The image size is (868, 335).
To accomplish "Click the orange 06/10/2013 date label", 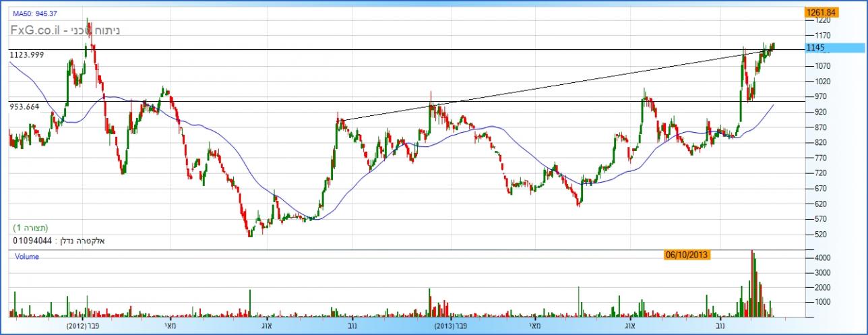I will point(687,255).
